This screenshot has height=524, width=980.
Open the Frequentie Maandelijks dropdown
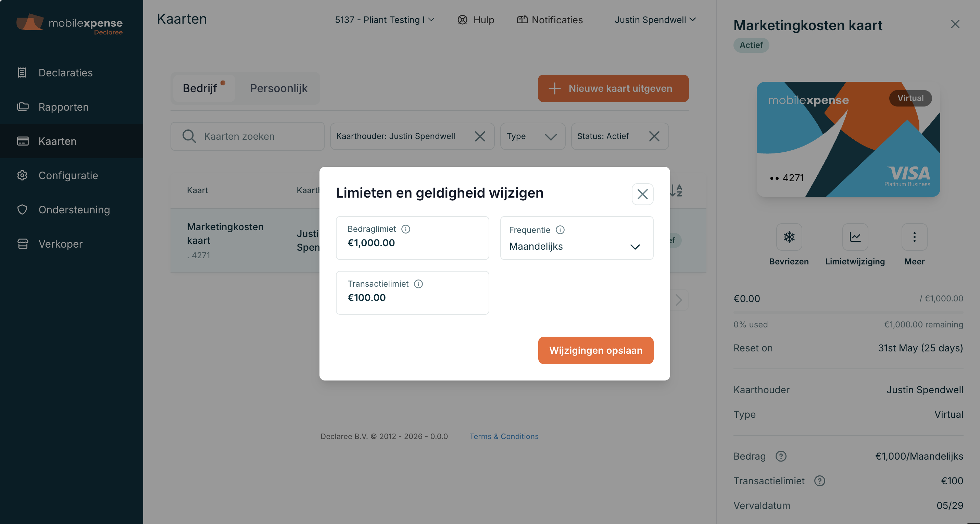pos(577,238)
